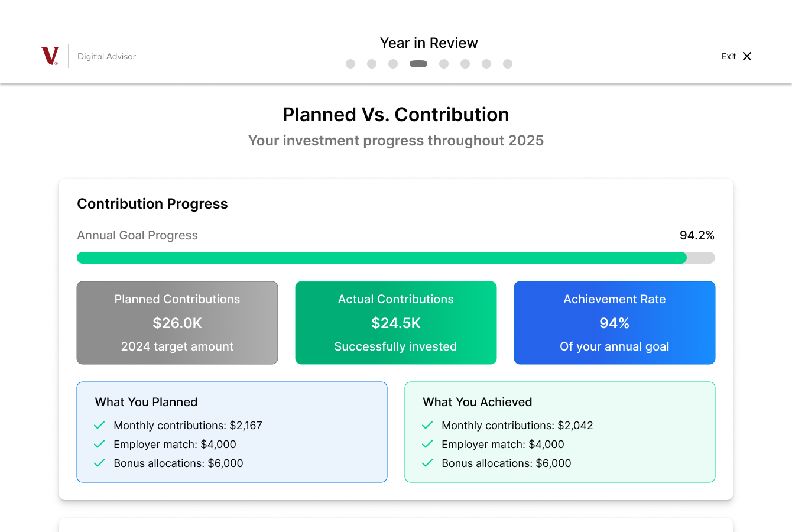The height and width of the screenshot is (532, 792).
Task: Click the Exit text link
Action: click(x=729, y=56)
